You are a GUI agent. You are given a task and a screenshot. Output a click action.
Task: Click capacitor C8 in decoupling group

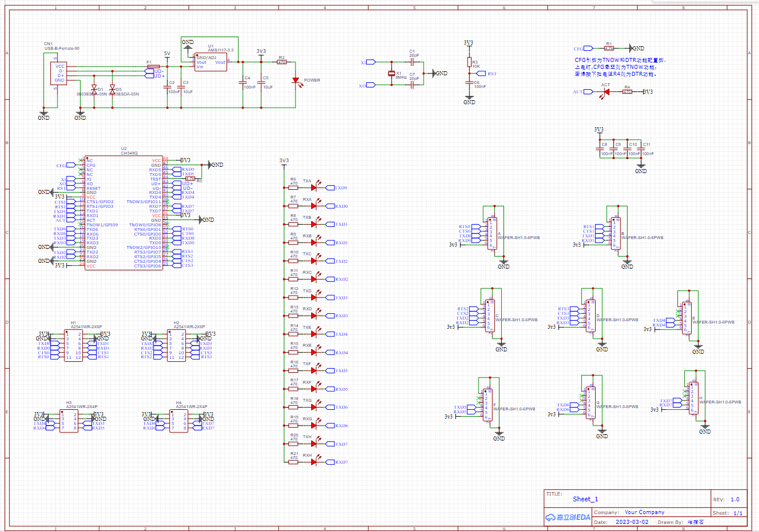(600, 149)
